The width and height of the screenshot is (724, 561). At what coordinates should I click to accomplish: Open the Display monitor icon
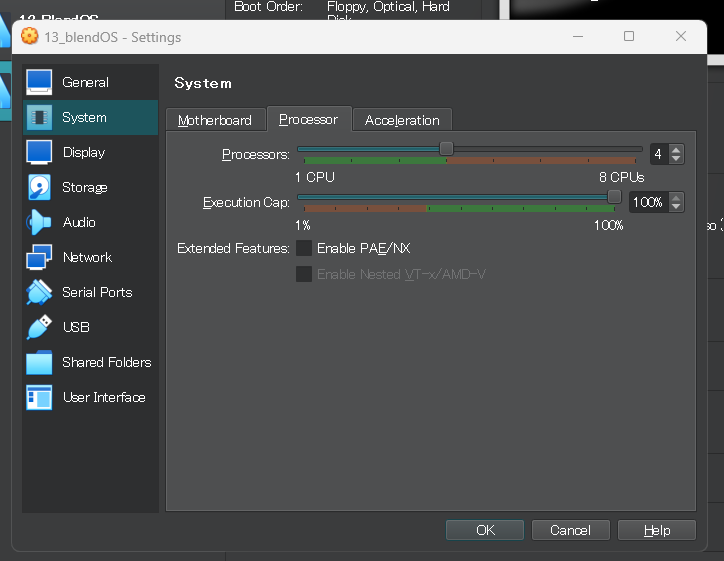tap(39, 152)
